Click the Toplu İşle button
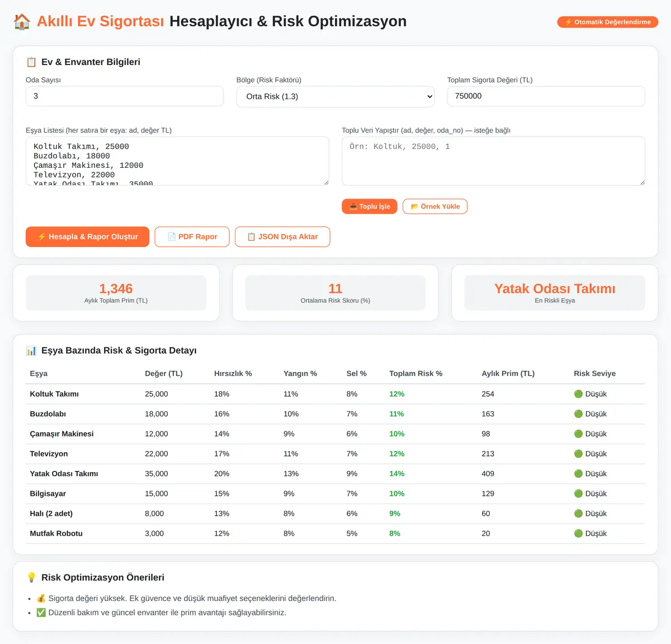671x644 pixels. [x=370, y=206]
